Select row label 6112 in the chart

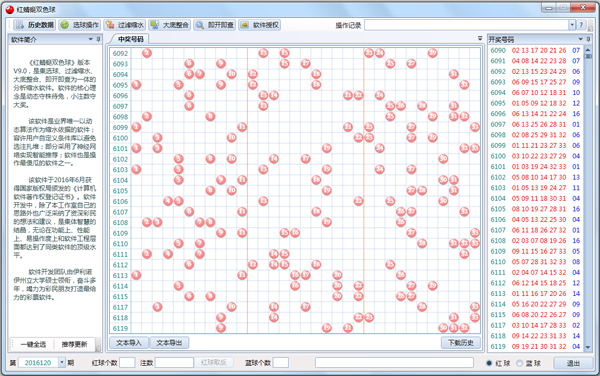click(x=120, y=265)
